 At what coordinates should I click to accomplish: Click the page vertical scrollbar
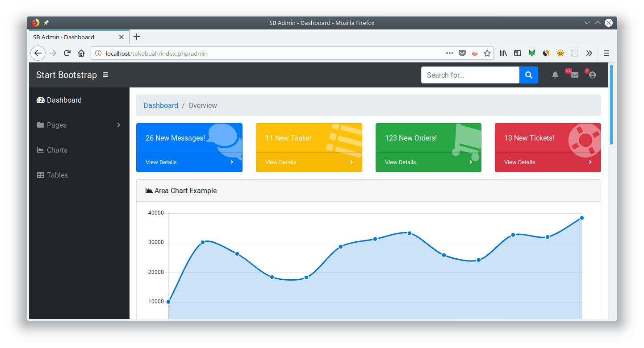pyautogui.click(x=611, y=105)
